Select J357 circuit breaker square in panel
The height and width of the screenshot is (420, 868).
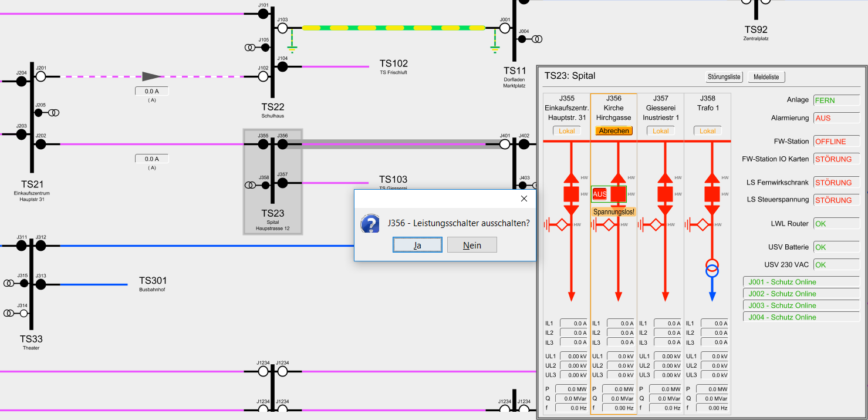tap(665, 194)
